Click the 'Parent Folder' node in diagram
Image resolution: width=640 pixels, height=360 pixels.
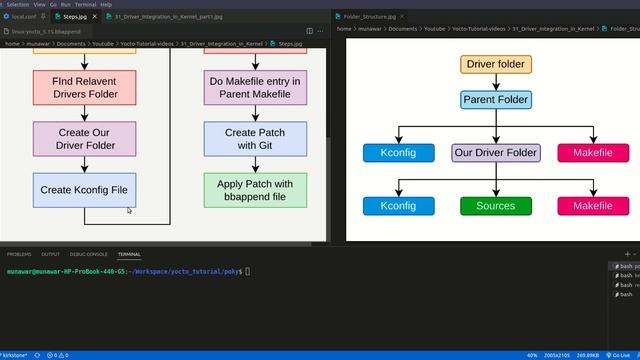coord(496,100)
